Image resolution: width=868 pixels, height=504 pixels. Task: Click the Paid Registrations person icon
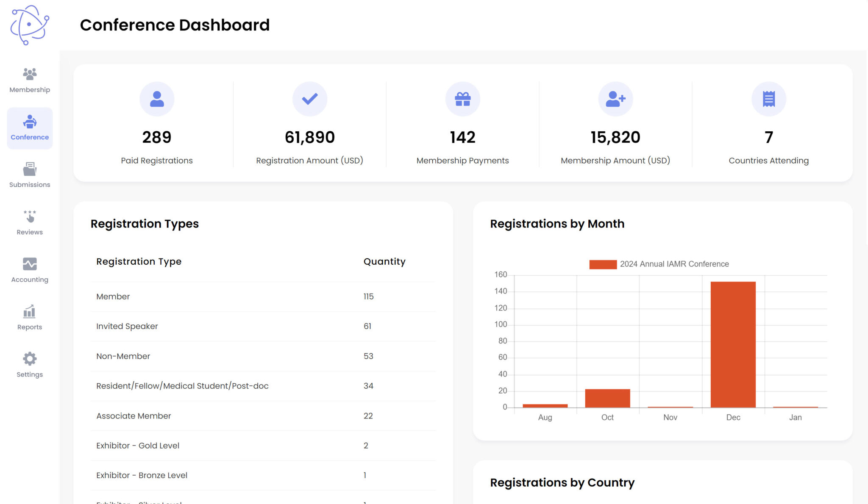tap(157, 98)
